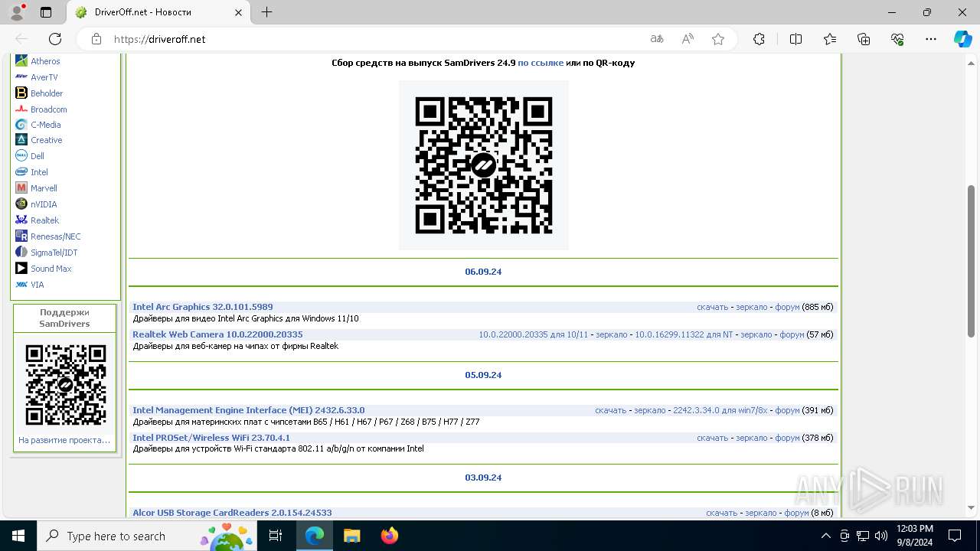Image resolution: width=980 pixels, height=551 pixels.
Task: Launch Firefox from the taskbar
Action: point(390,536)
